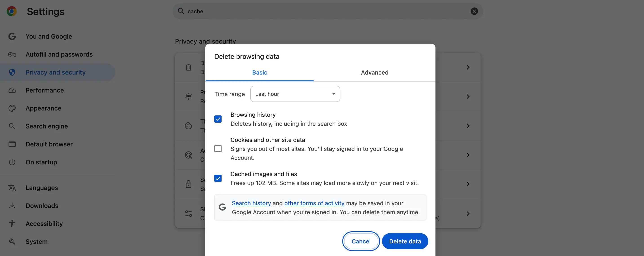Click the Performance speedometer icon
This screenshot has width=644, height=256.
(12, 90)
